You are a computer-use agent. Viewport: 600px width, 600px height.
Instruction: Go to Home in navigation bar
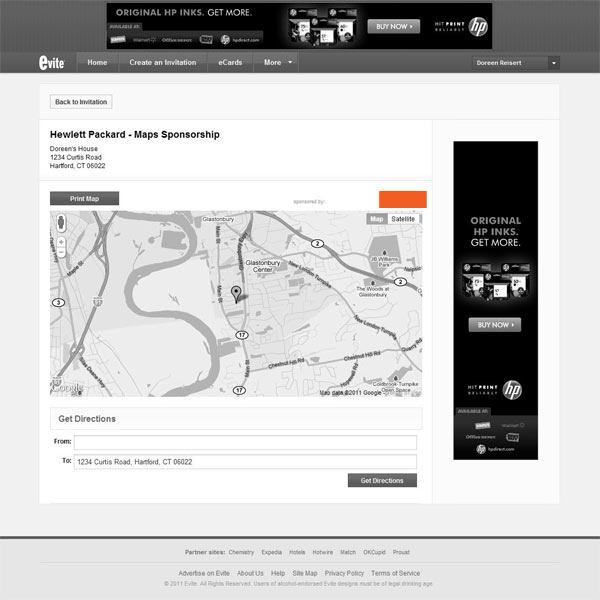pyautogui.click(x=97, y=62)
